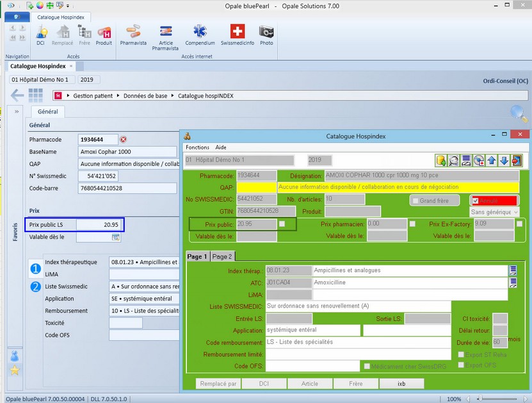Click the Remplacé ribbon icon

(63, 35)
